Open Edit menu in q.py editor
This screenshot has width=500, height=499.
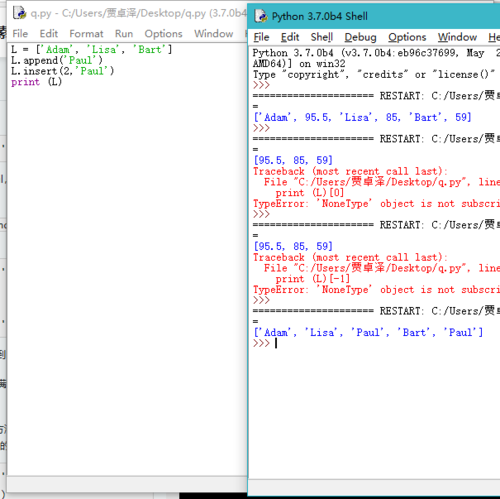click(x=49, y=34)
